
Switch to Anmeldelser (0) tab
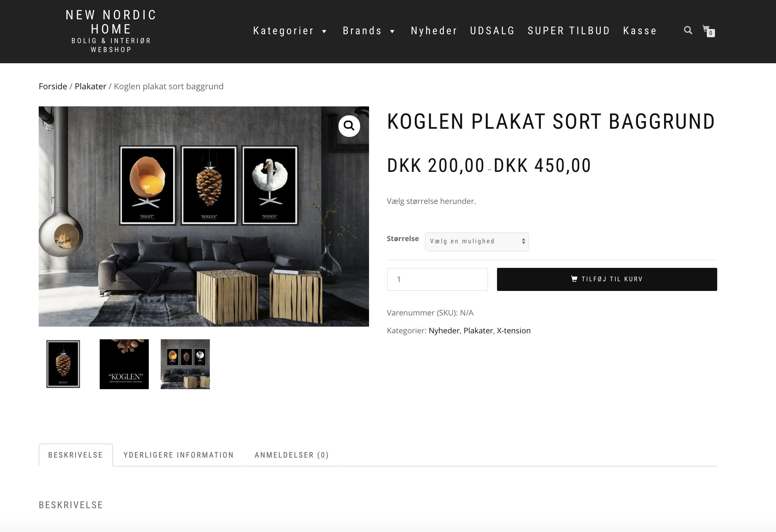tap(292, 455)
